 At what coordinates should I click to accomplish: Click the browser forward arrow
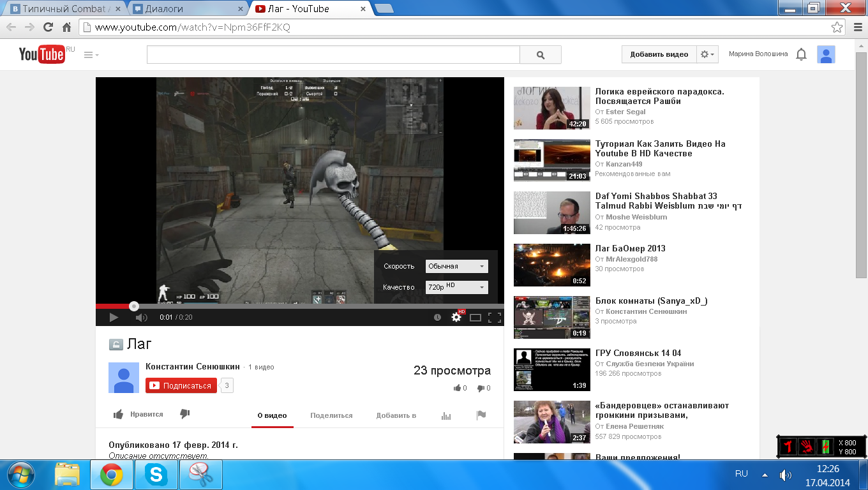point(29,27)
